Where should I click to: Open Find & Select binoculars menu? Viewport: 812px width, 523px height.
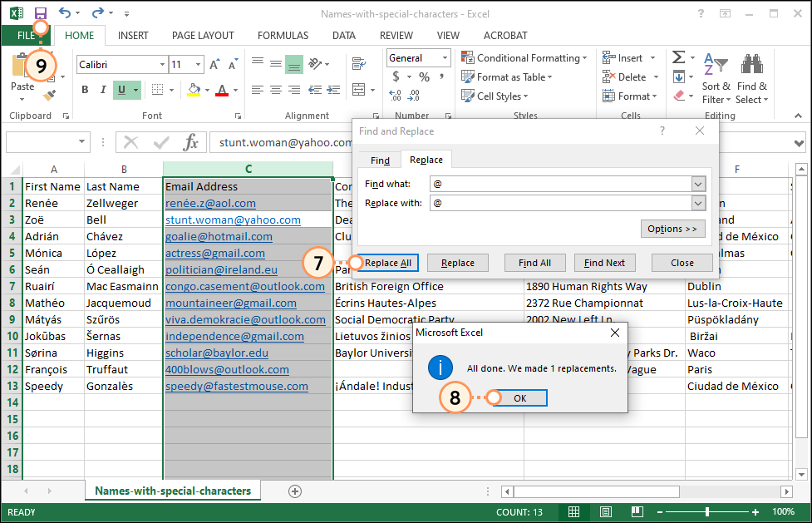pyautogui.click(x=752, y=78)
